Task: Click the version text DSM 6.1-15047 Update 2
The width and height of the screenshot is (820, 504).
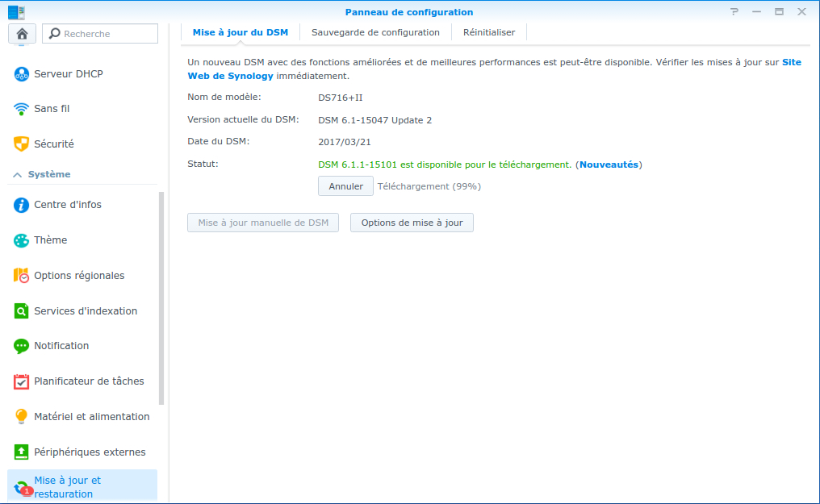Action: coord(375,120)
